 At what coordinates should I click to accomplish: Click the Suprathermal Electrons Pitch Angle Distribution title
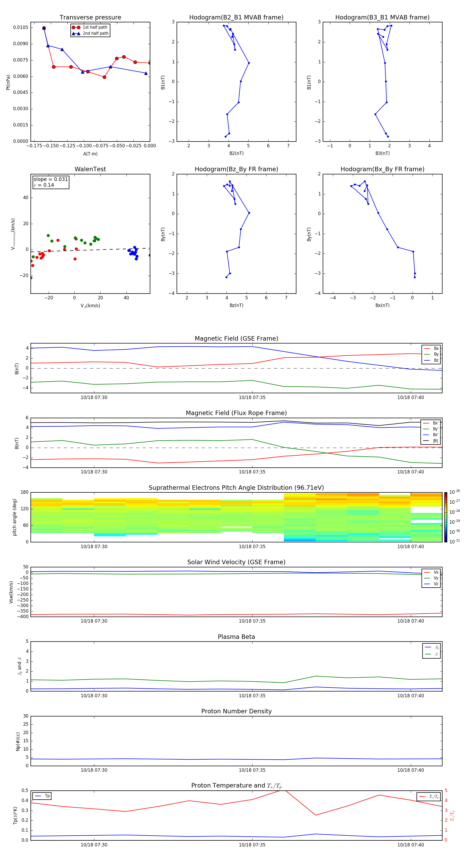click(236, 488)
